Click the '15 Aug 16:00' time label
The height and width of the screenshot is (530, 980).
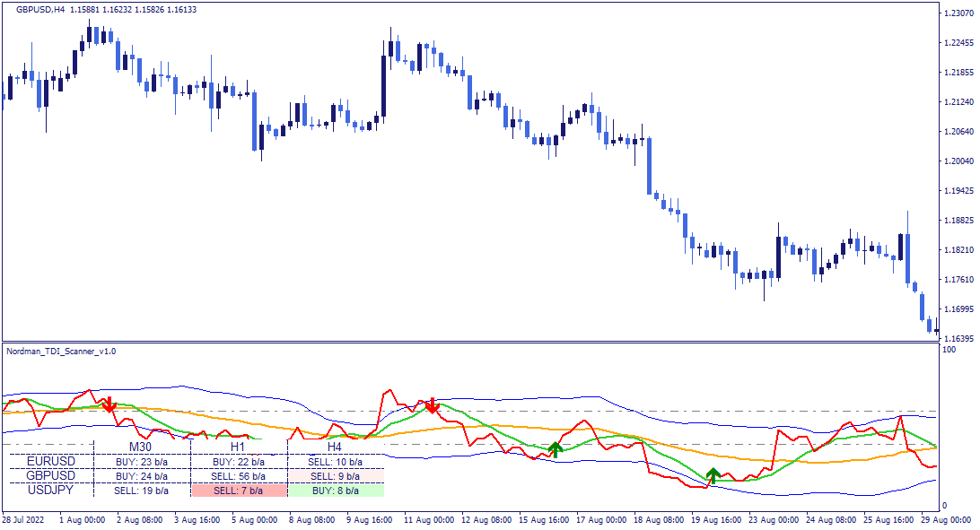pyautogui.click(x=544, y=519)
